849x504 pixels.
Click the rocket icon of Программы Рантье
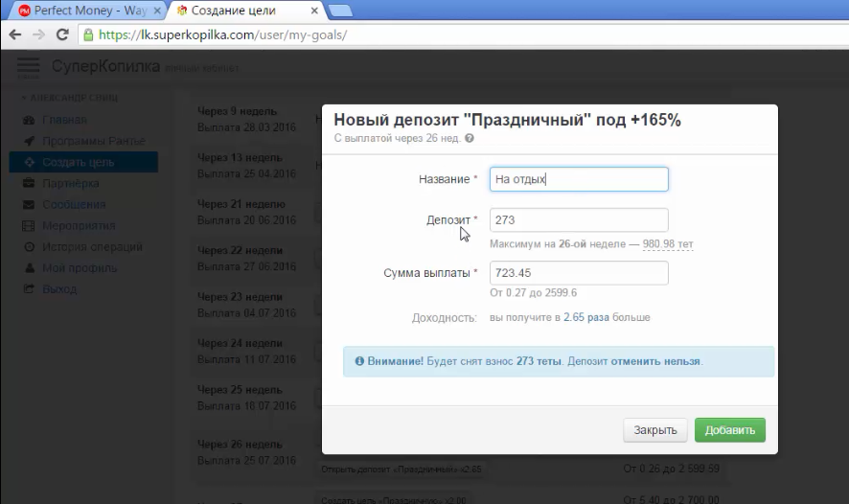[x=30, y=141]
